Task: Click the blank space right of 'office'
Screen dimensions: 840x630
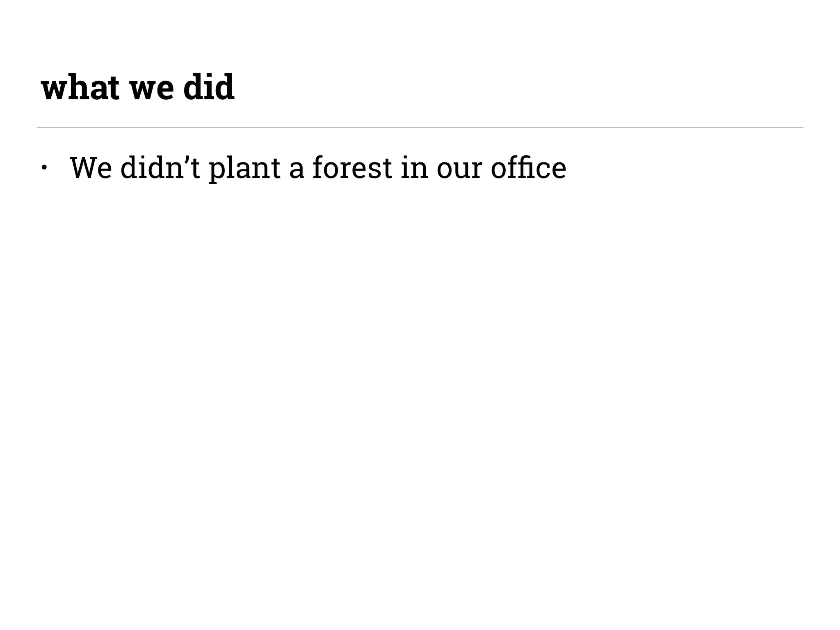Action: click(677, 167)
